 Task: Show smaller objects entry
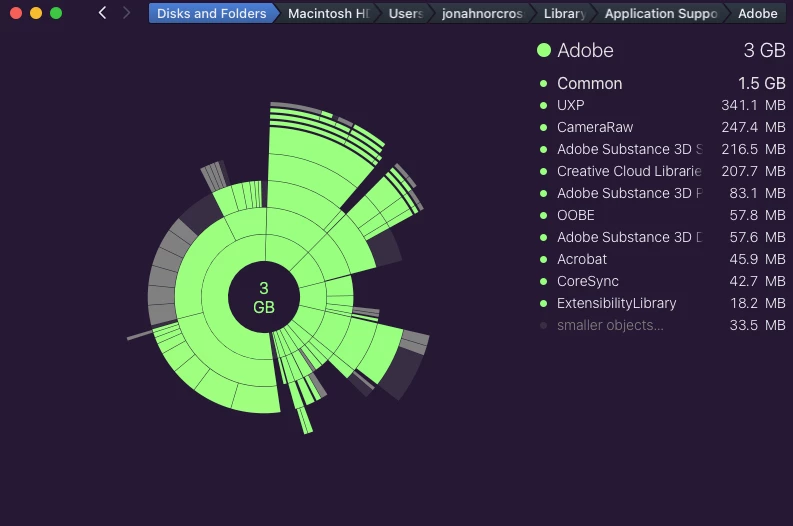[661, 325]
